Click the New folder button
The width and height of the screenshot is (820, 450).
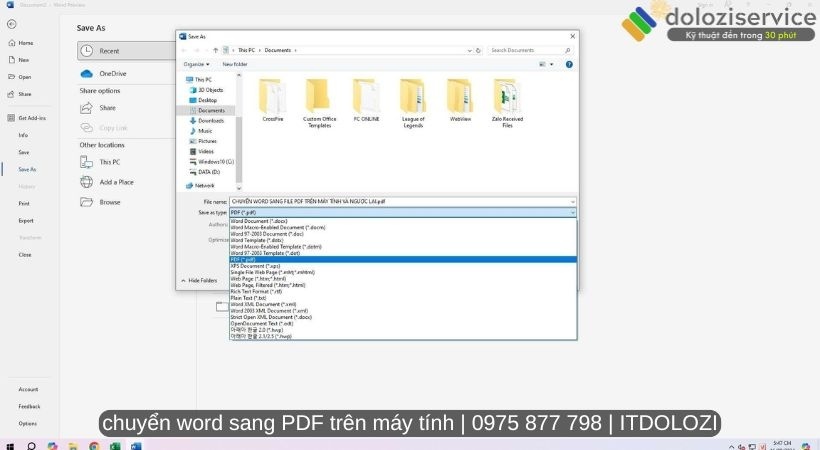click(235, 64)
